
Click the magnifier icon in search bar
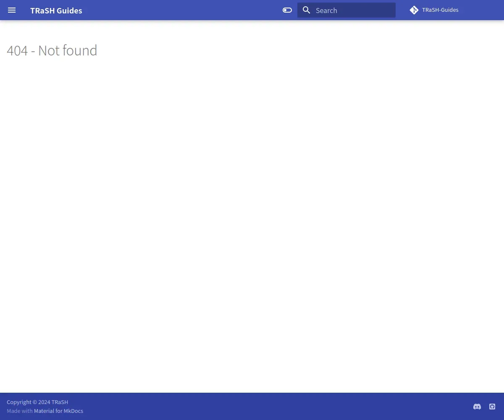click(x=307, y=10)
